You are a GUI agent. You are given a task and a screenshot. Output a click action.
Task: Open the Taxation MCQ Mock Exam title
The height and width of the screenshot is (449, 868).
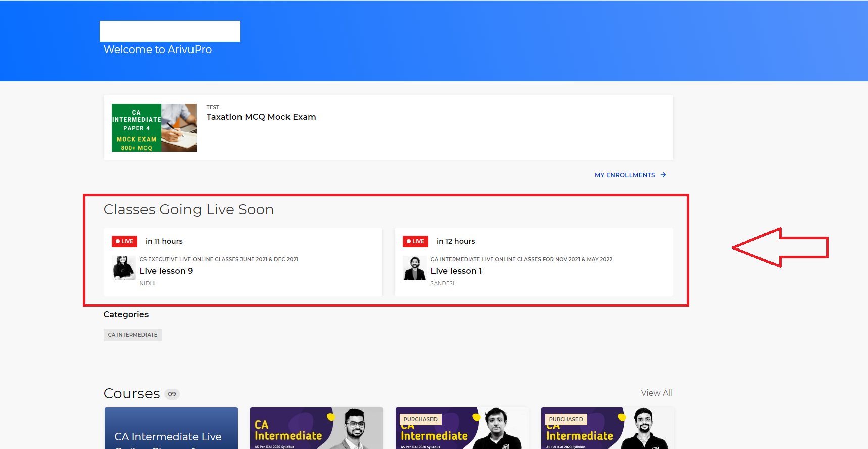(x=261, y=117)
